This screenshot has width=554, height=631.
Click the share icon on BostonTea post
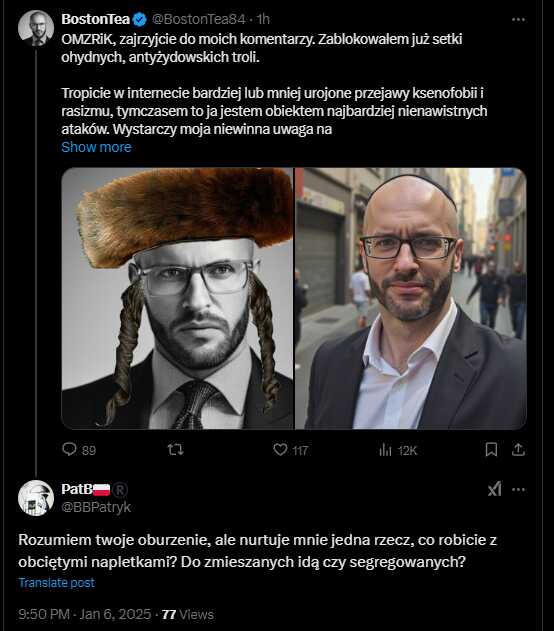[519, 450]
